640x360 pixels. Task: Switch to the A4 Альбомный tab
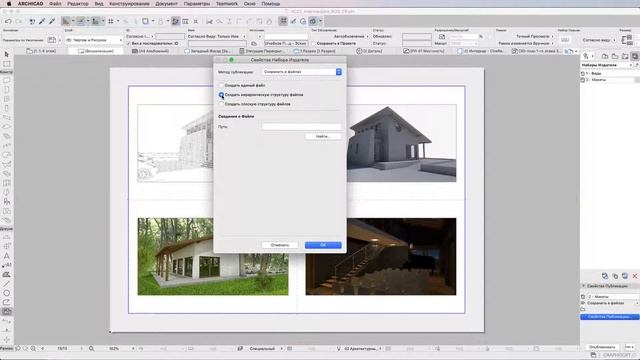[x=151, y=51]
